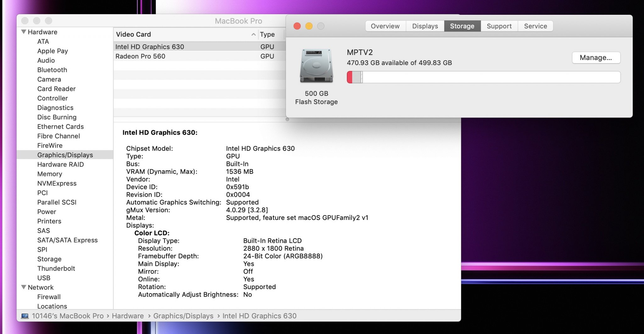
Task: Open the Support tab
Action: pyautogui.click(x=499, y=26)
